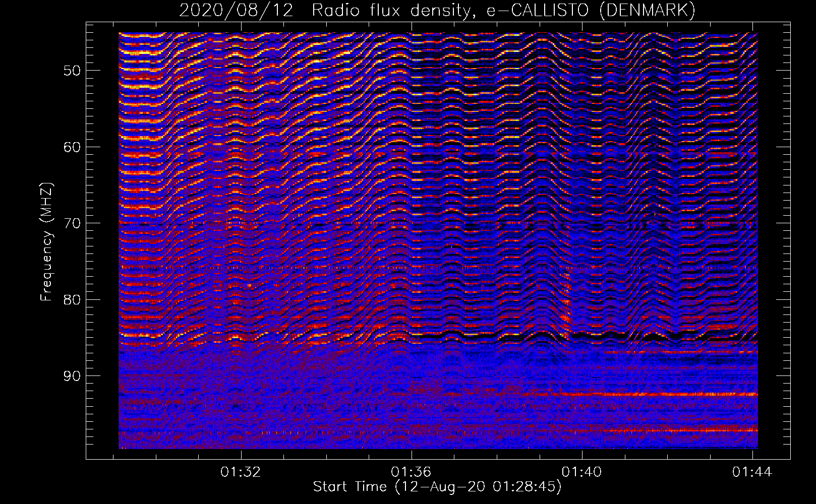Select the "Frequency (MHZ)" y-axis label

coord(46,242)
